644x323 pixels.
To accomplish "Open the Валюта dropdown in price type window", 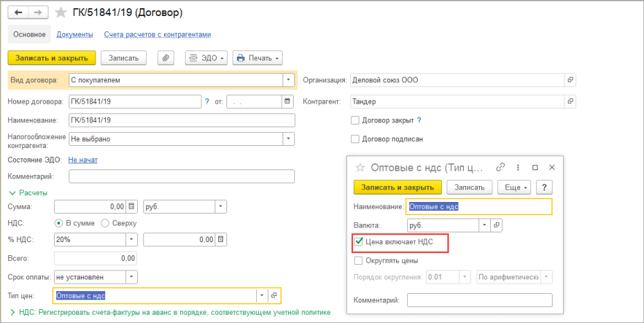I will click(485, 225).
